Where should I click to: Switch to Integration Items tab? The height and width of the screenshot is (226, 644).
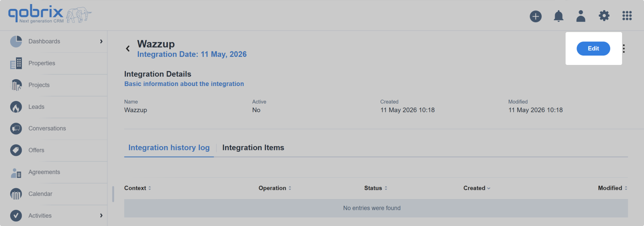tap(253, 148)
